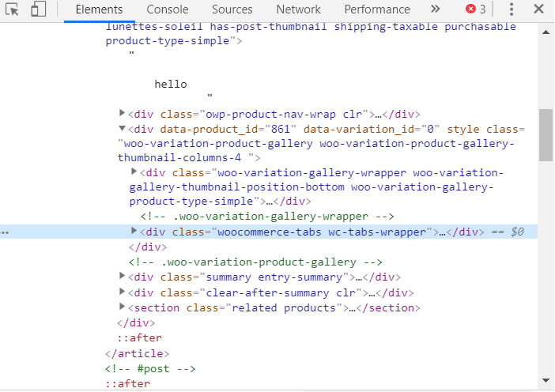The width and height of the screenshot is (555, 392).
Task: Click the vertical scrollbar thumb
Action: pyautogui.click(x=546, y=135)
